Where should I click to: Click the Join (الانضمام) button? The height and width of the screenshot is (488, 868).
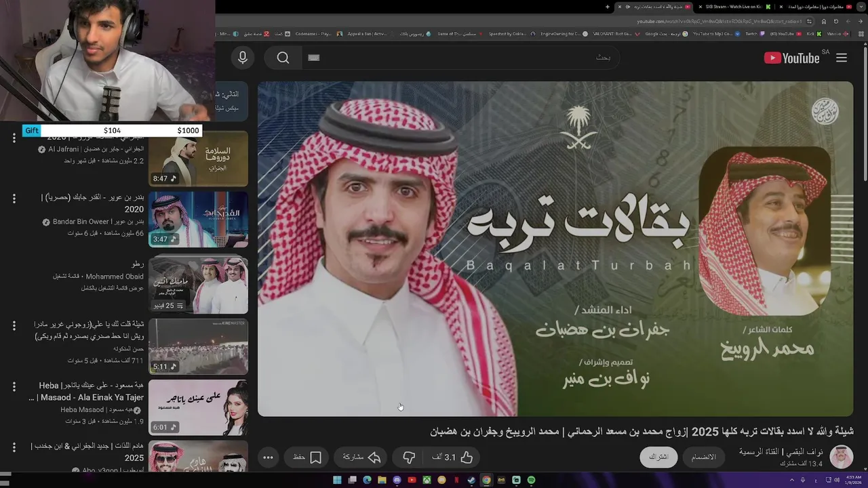click(x=704, y=457)
